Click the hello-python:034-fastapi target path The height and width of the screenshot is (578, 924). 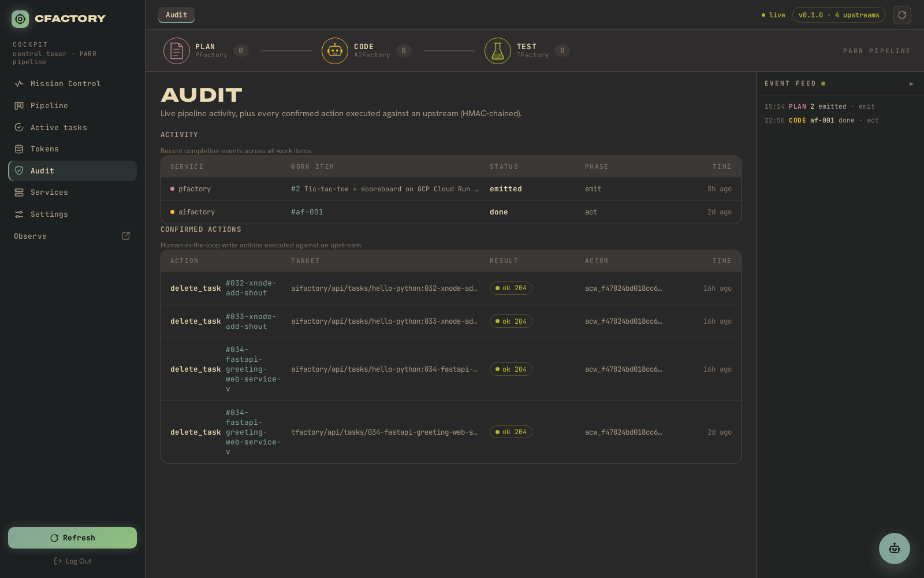pyautogui.click(x=384, y=369)
